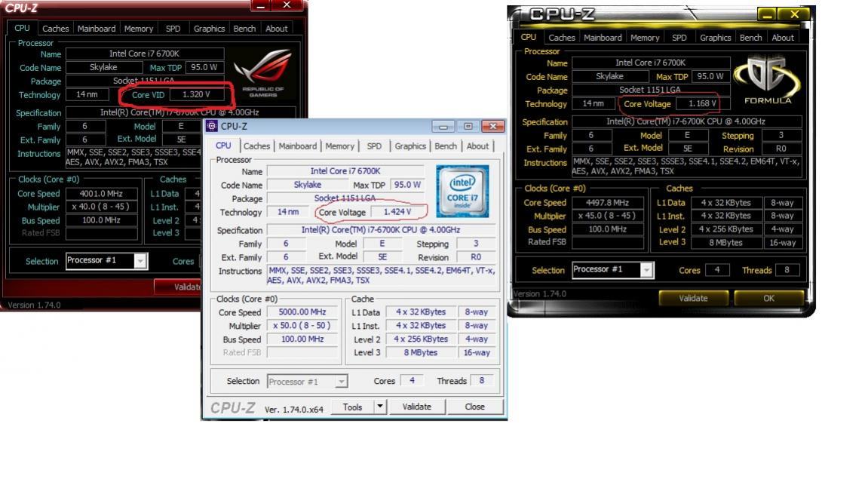This screenshot has height=488, width=868.
Task: Close the middle CPU-Z window via title bar X
Action: [492, 126]
